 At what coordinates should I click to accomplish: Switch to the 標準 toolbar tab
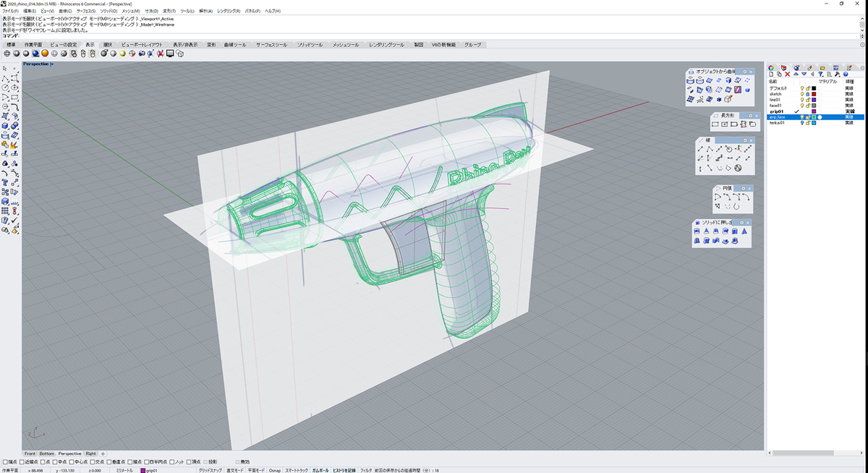coord(12,45)
